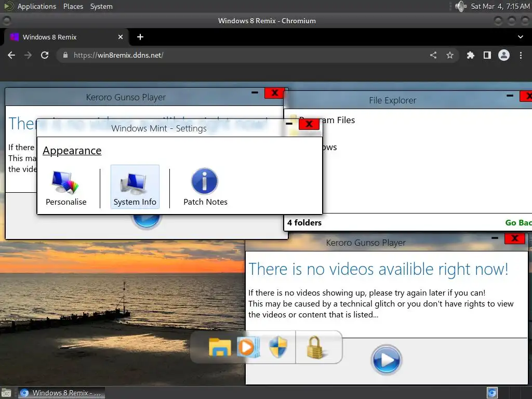532x399 pixels.
Task: Open the Applications menu
Action: click(x=37, y=6)
